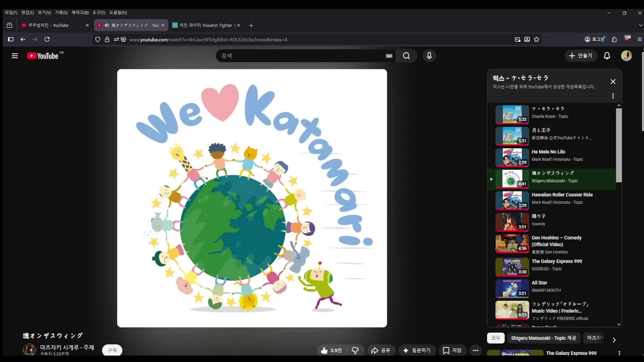Open the ad blocker extension showing 188
Screen dimensions: 644x362
tap(627, 39)
